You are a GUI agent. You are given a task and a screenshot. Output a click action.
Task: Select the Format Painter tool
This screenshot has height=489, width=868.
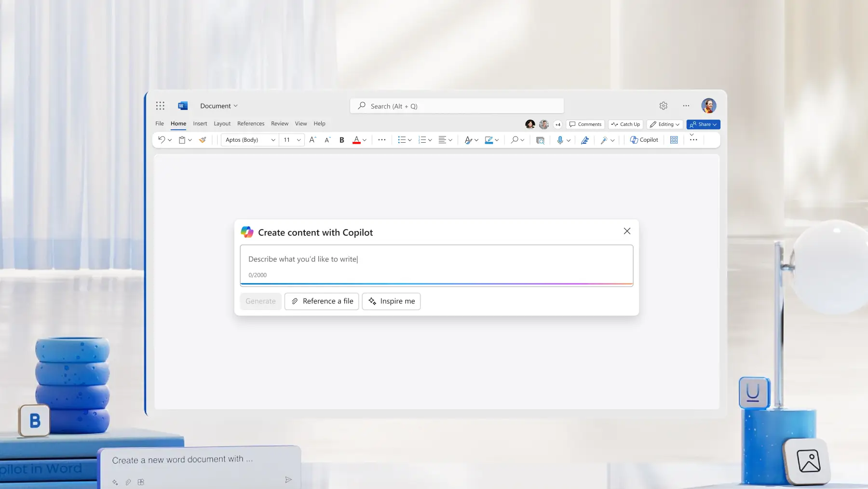pyautogui.click(x=202, y=140)
